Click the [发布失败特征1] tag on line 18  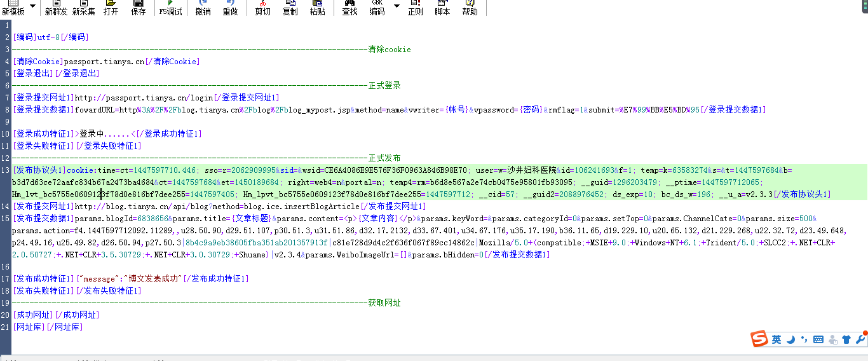(43, 291)
